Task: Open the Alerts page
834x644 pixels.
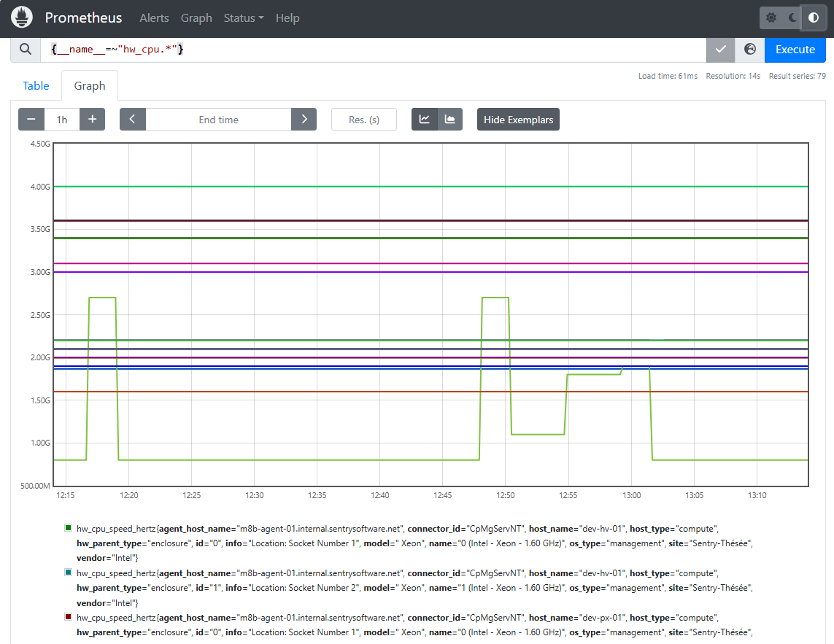Action: [x=154, y=18]
